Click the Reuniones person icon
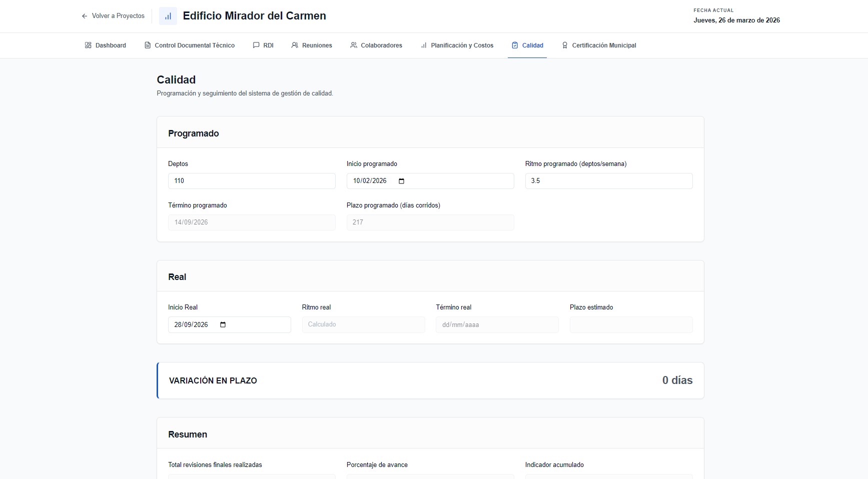Image resolution: width=868 pixels, height=479 pixels. [295, 45]
